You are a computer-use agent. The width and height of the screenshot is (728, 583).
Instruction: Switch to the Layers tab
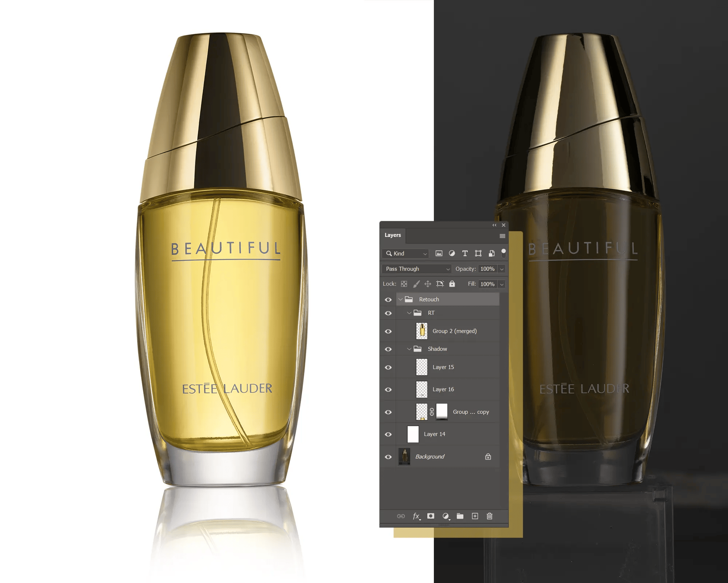coord(393,235)
